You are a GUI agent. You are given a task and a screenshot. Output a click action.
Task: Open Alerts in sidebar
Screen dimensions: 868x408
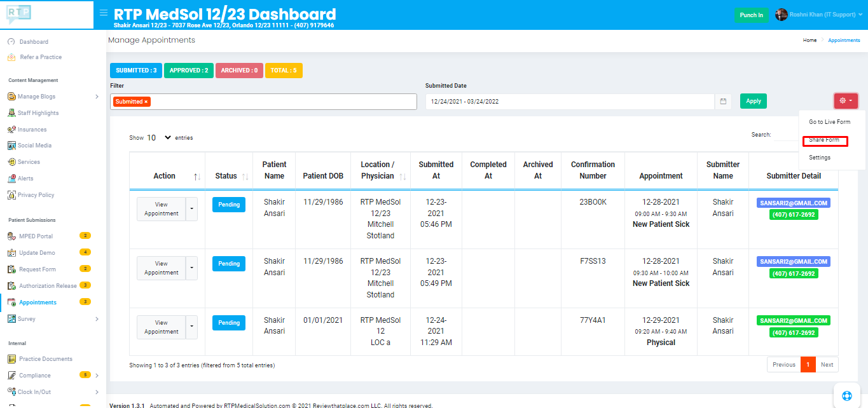click(x=25, y=179)
